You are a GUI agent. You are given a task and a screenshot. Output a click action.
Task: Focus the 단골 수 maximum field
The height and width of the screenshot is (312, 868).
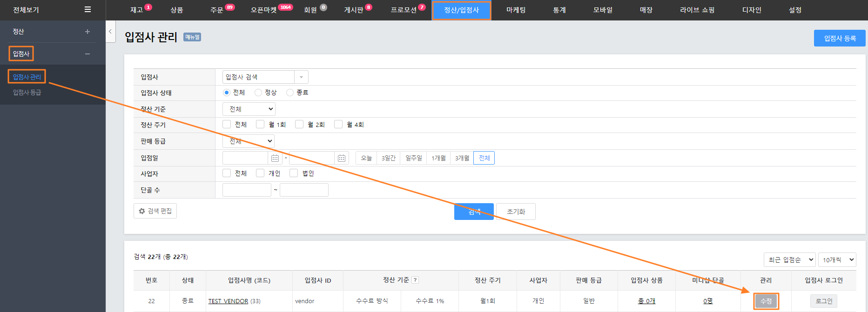pos(304,190)
